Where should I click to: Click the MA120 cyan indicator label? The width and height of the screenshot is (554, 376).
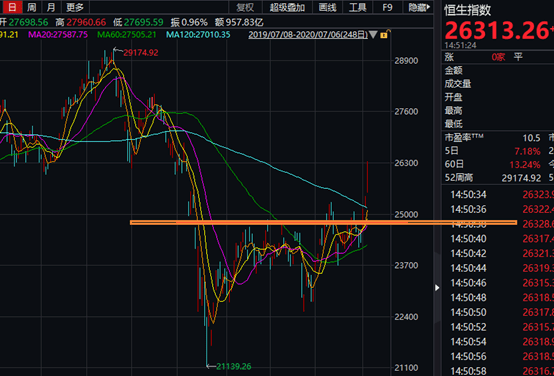(x=198, y=35)
